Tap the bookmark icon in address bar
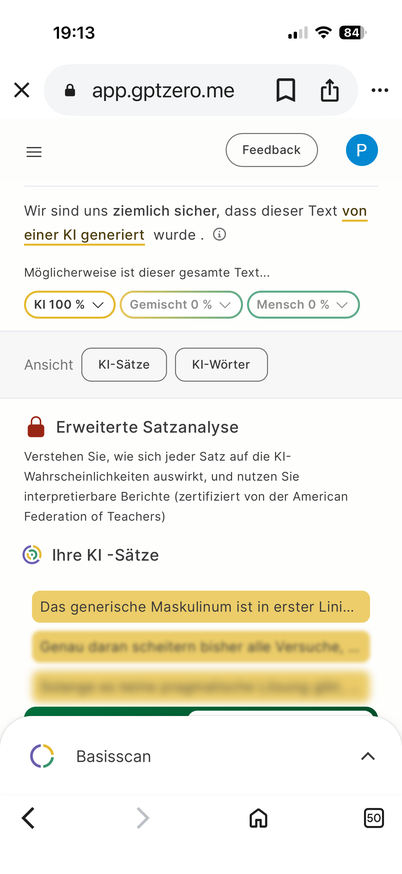 pyautogui.click(x=285, y=90)
